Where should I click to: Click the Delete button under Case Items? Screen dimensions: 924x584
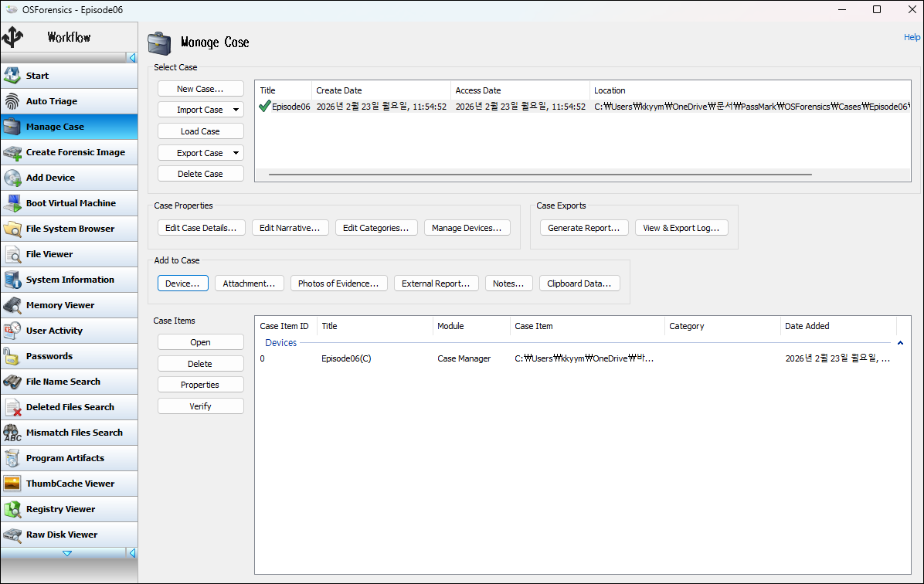pyautogui.click(x=200, y=364)
